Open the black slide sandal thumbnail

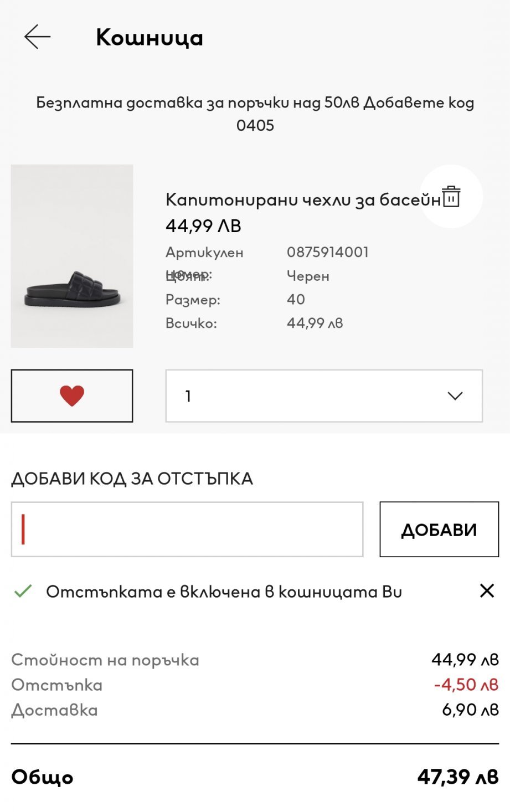click(72, 256)
